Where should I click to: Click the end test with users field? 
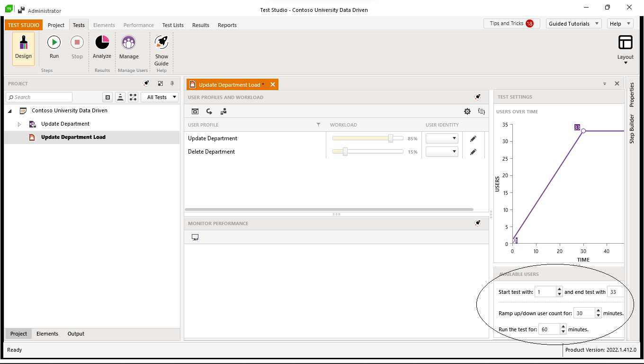[x=616, y=292]
